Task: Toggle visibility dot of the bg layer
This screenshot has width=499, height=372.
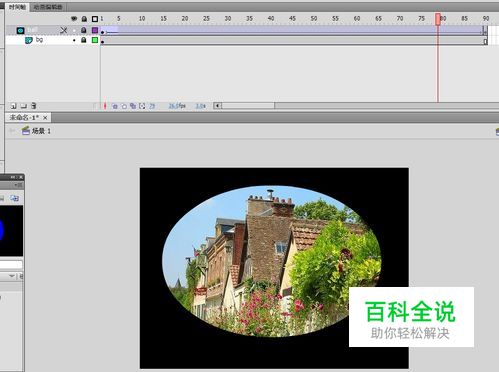Action: click(74, 40)
